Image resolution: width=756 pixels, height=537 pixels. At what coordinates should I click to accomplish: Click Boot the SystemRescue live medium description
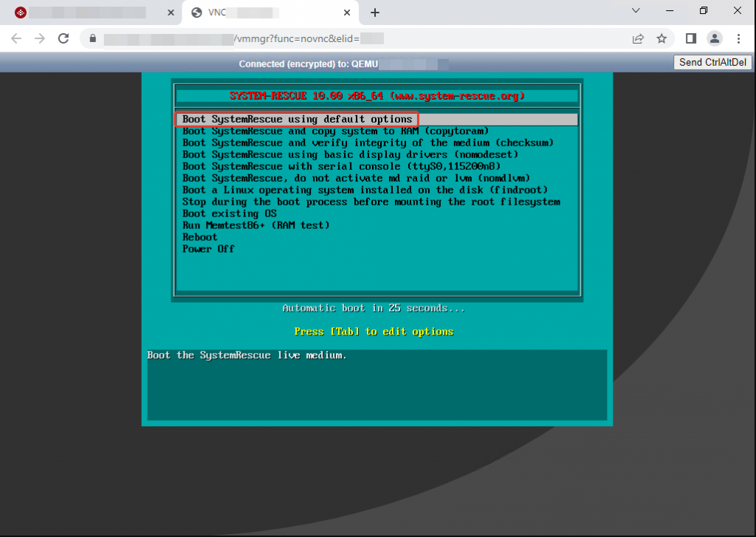pos(247,355)
